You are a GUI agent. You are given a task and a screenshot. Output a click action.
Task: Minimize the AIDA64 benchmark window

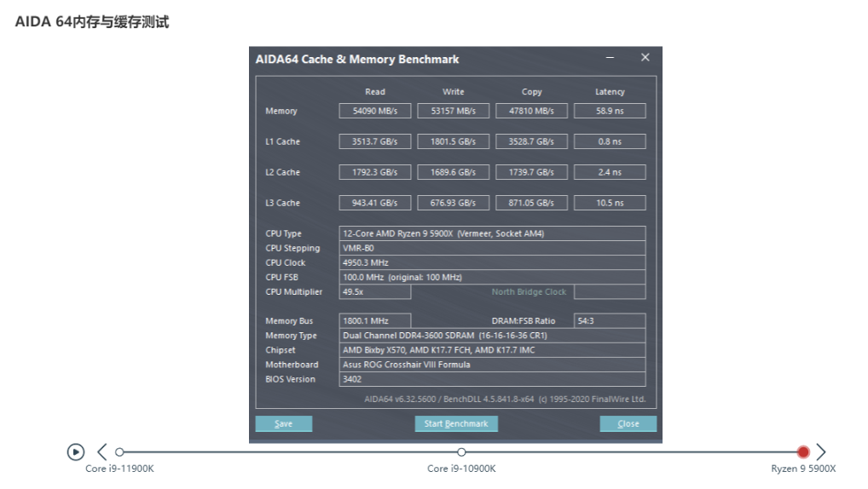[x=610, y=58]
